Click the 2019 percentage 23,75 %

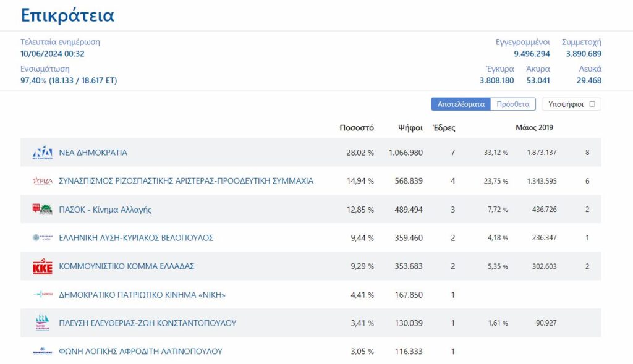click(496, 181)
